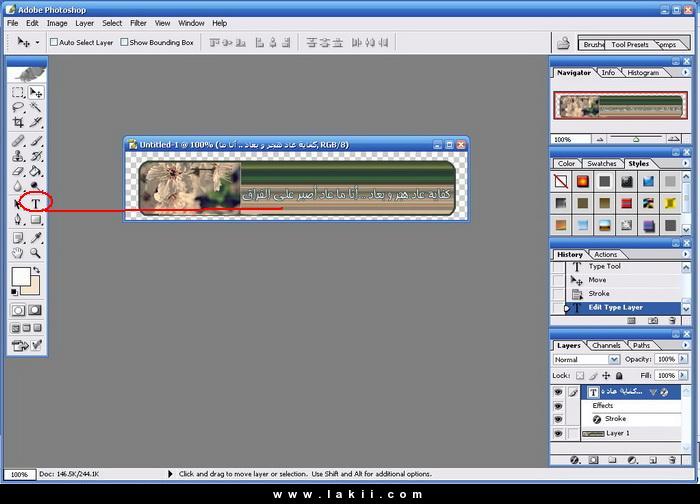Select the Hand tool
This screenshot has width=700, height=504.
[18, 253]
